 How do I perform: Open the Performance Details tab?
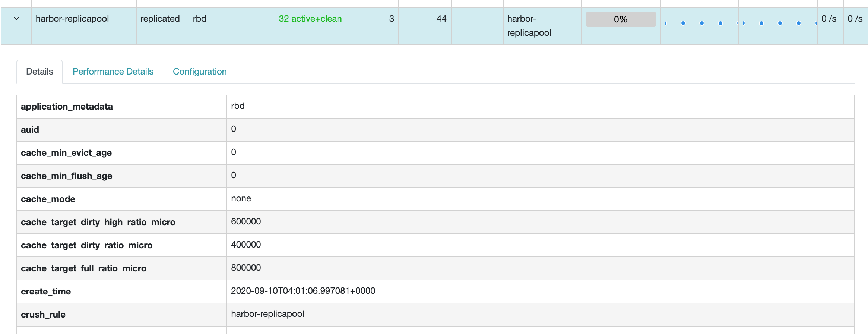(113, 72)
